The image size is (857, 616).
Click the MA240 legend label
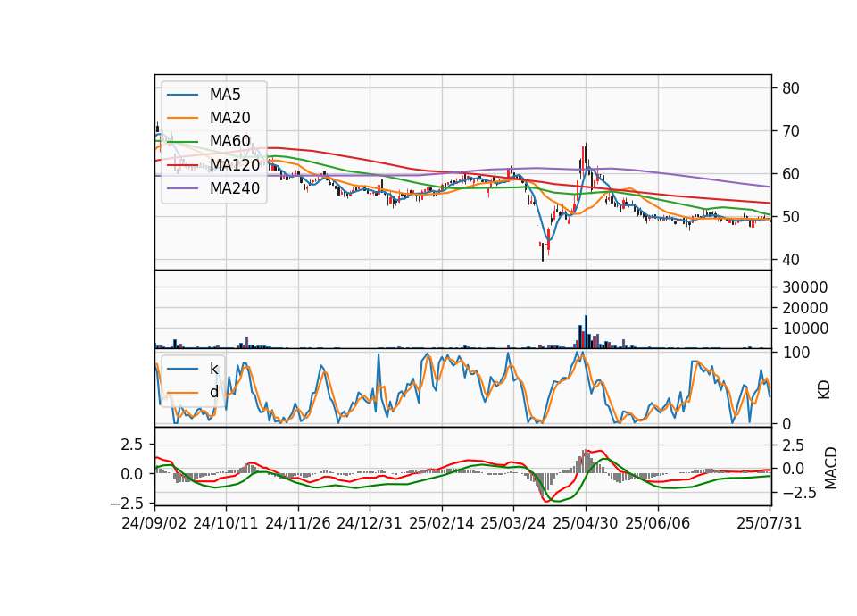tap(235, 188)
